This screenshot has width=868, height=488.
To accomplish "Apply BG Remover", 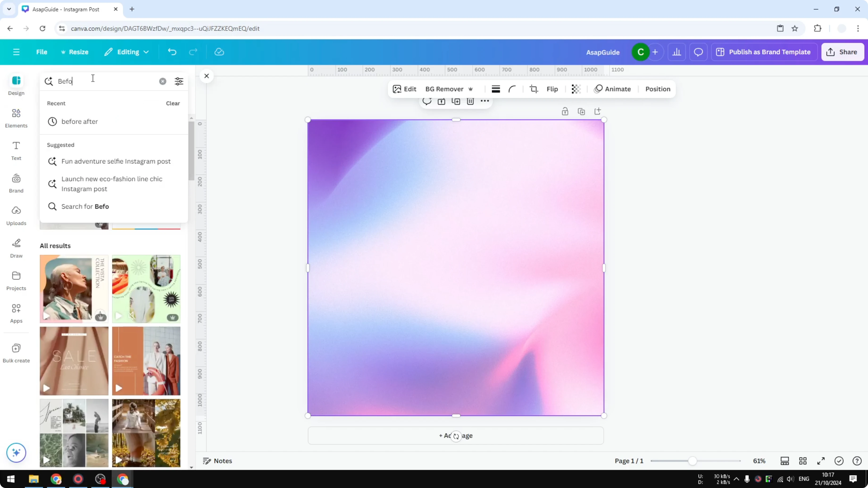I will (x=449, y=89).
